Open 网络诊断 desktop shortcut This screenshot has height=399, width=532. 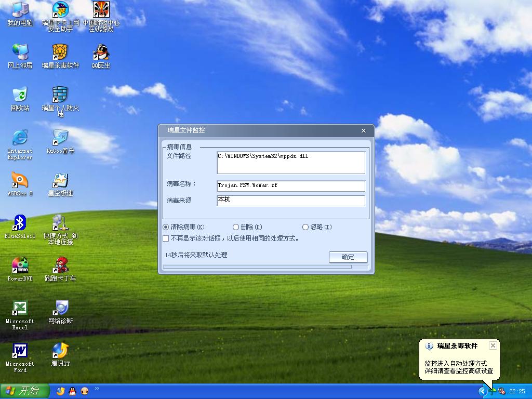tap(60, 312)
